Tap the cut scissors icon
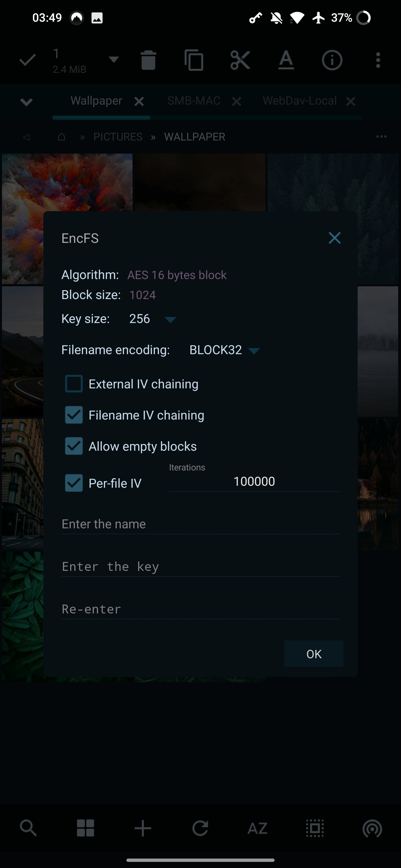Screen dimensions: 401x868 (240, 60)
